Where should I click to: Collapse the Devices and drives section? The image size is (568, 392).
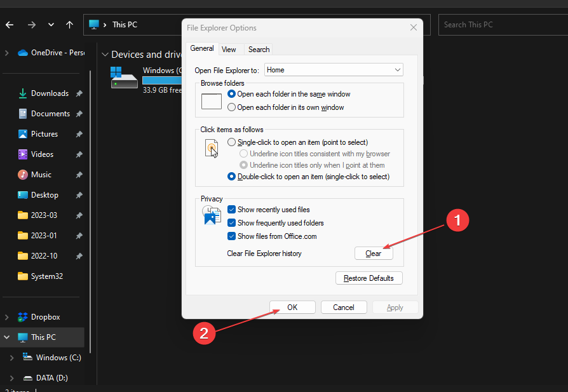(105, 55)
